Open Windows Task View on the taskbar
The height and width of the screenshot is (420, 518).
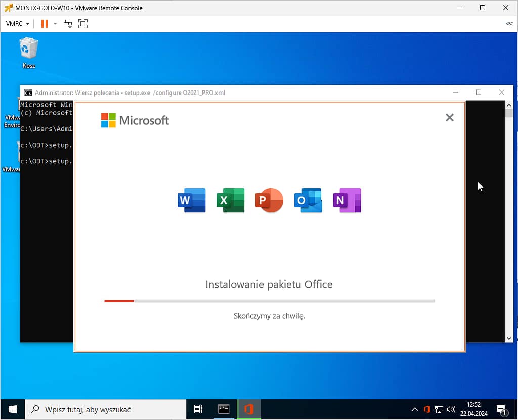pos(198,409)
